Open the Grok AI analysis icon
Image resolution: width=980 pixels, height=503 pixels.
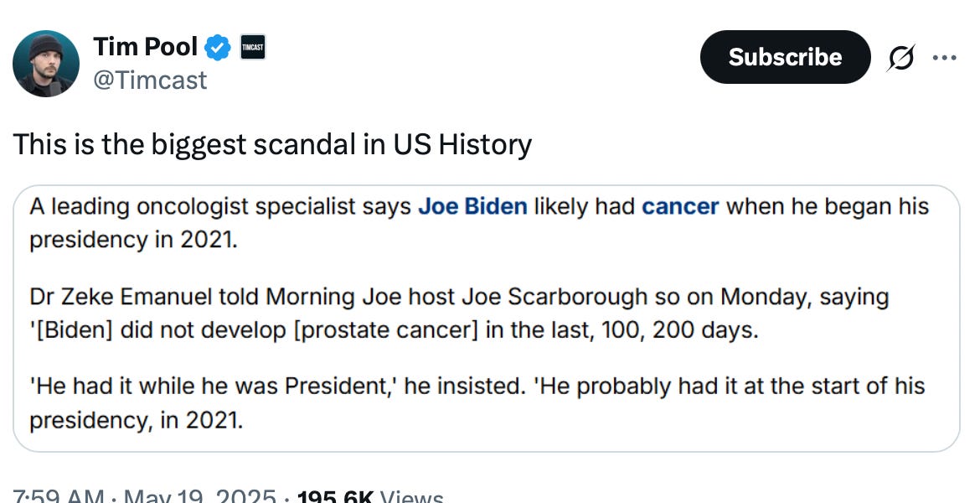(898, 57)
